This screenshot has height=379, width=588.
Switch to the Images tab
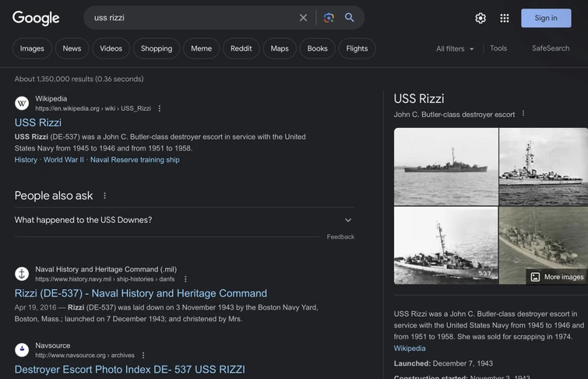32,48
